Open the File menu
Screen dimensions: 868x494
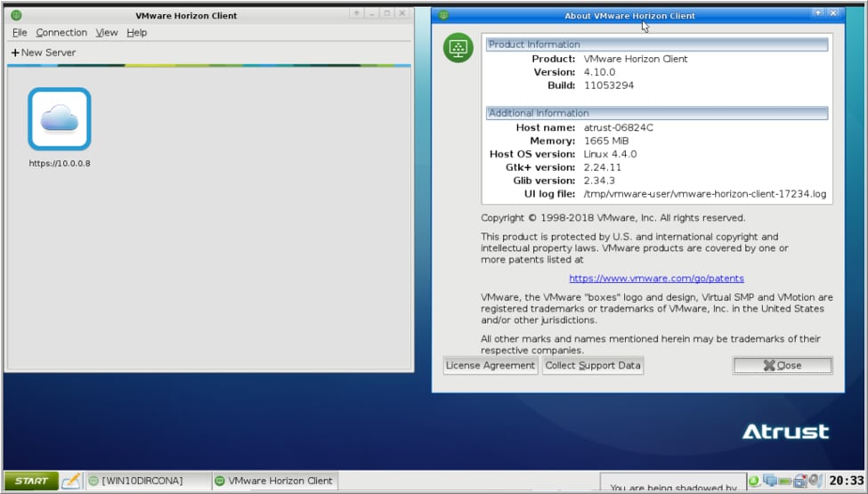[20, 33]
